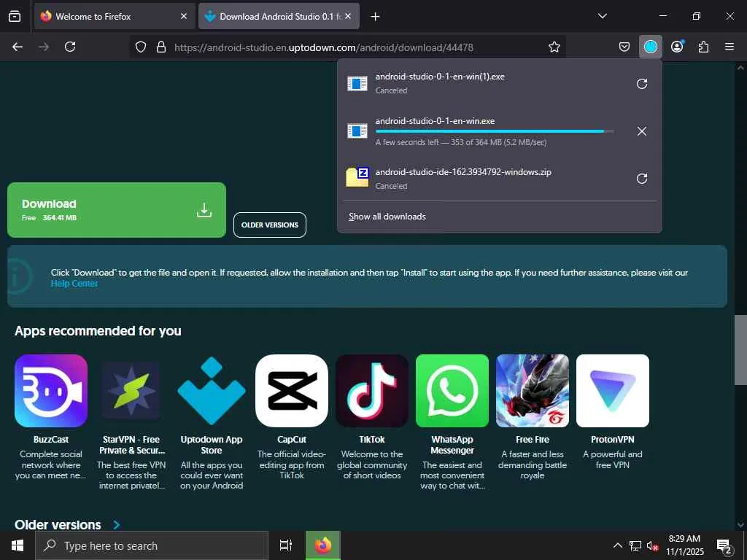Close the Download Android Studio tab
Viewport: 747px width, 560px height.
[x=348, y=16]
